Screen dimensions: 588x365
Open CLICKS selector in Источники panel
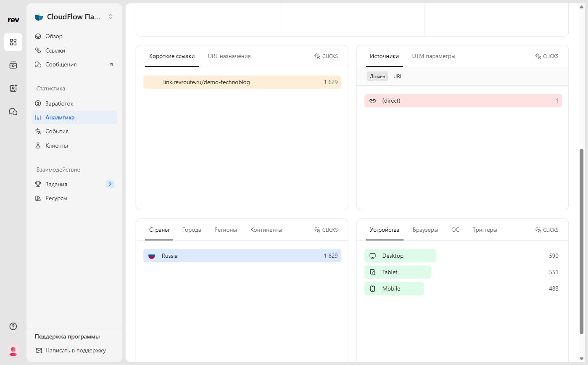[547, 56]
